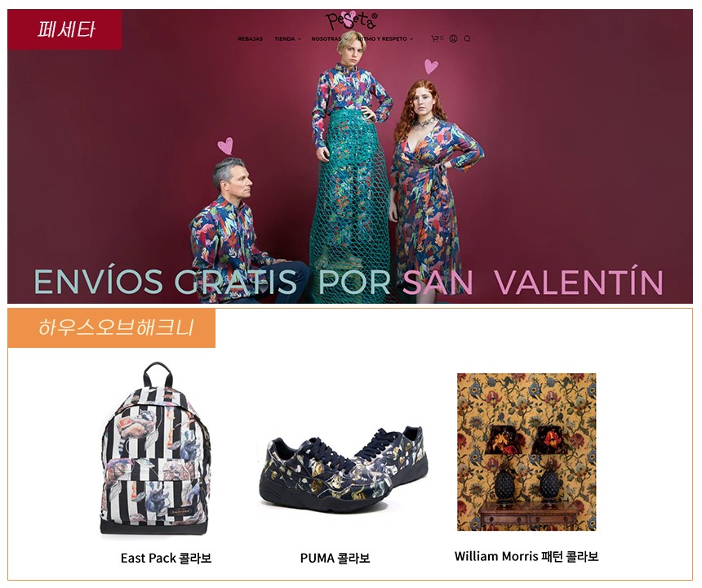Click the pink heart above the kneeling man
This screenshot has width=702, height=588.
pos(225,145)
